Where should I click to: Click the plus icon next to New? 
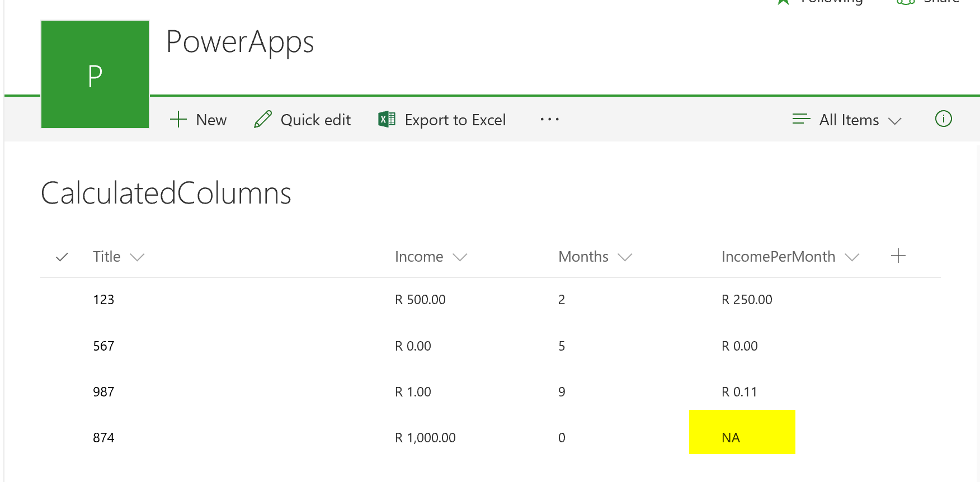[x=178, y=120]
